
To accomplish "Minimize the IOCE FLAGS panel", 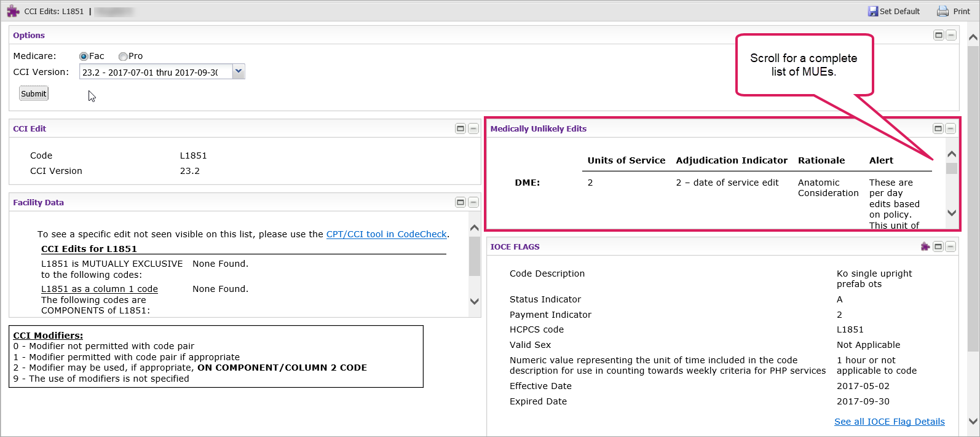I will click(x=950, y=246).
